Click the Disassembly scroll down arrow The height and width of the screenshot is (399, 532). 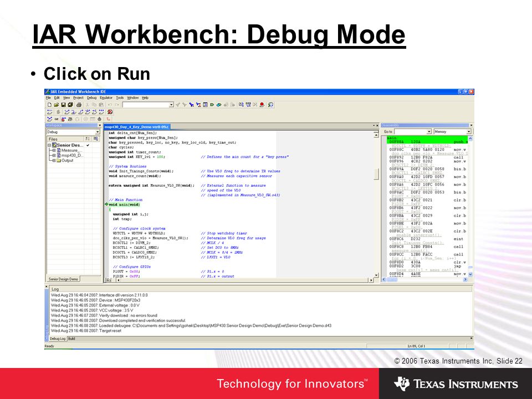[x=470, y=274]
